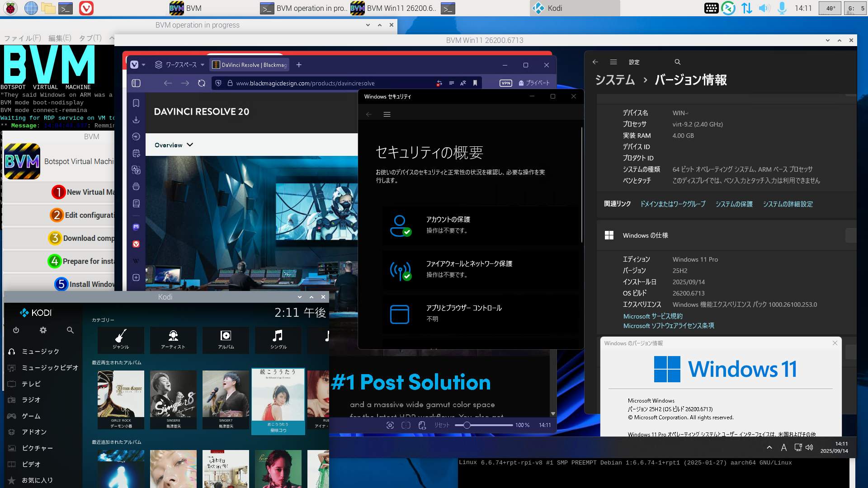Open Vivaldi bookmarks panel icon
Image resolution: width=868 pixels, height=488 pixels.
coord(136,103)
